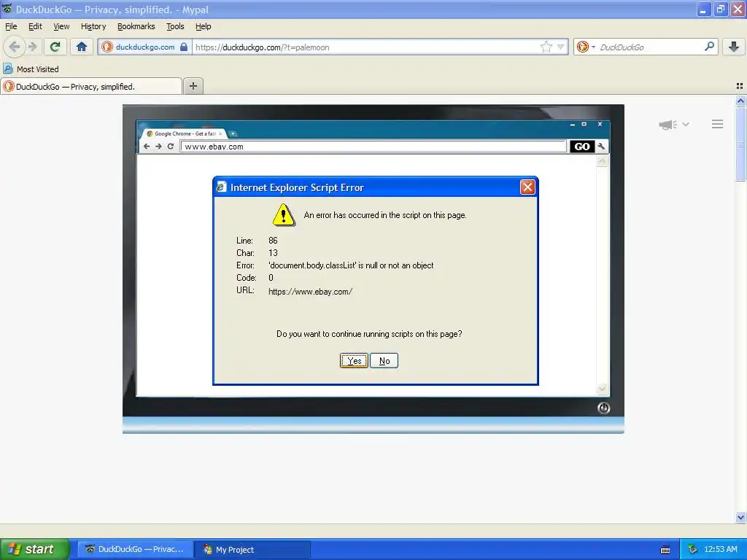This screenshot has width=747, height=560.
Task: Click the Mypal forward arrow button
Action: click(x=33, y=47)
